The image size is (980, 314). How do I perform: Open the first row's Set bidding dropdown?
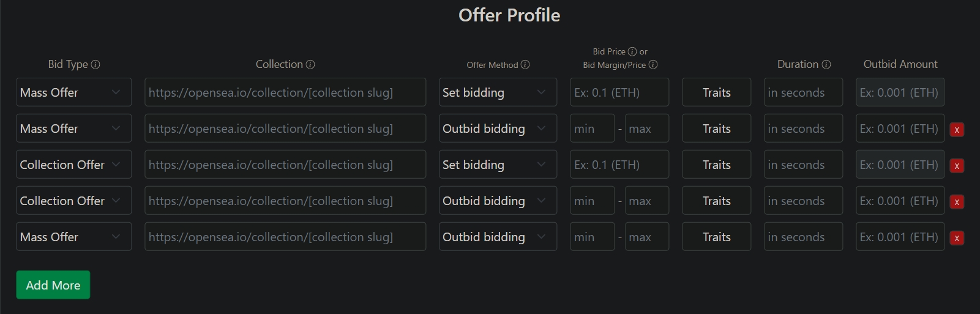497,92
